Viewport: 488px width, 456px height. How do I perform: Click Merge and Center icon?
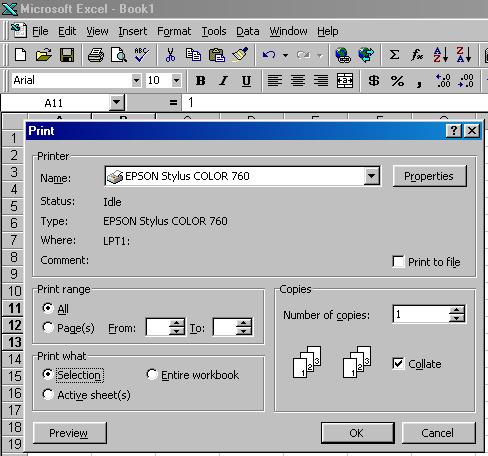click(x=345, y=81)
